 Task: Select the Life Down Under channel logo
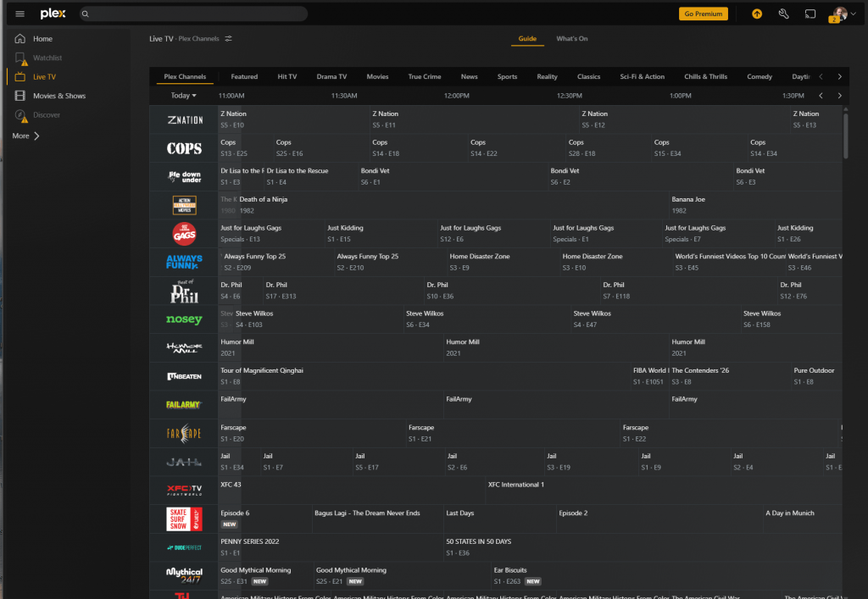[x=184, y=176]
